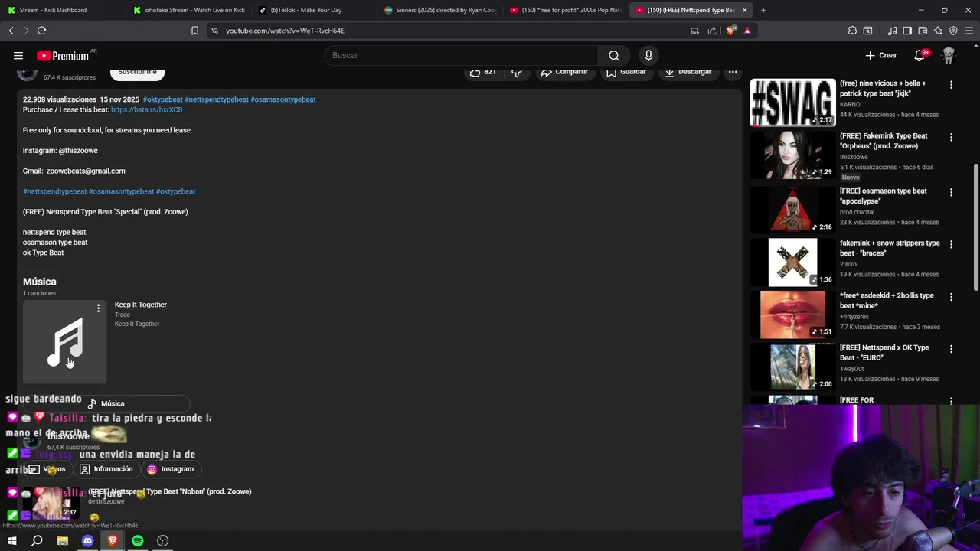Open the browser extensions puzzle icon
Screen dimensions: 980x551
click(x=852, y=31)
